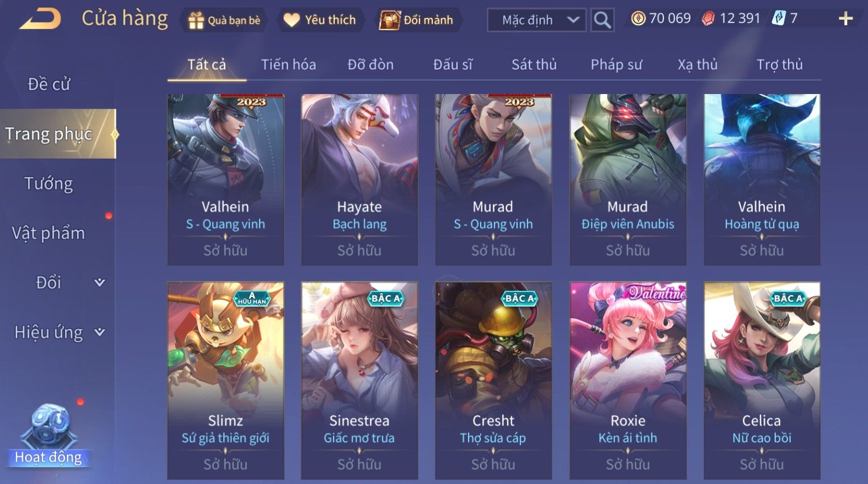
Task: Open the search magnifier icon
Action: pyautogui.click(x=602, y=20)
